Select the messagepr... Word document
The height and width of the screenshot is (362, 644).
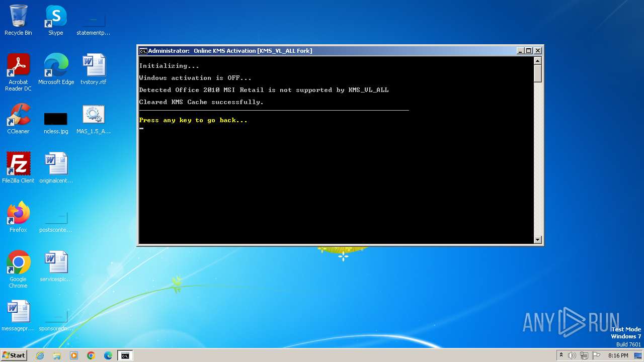[18, 315]
